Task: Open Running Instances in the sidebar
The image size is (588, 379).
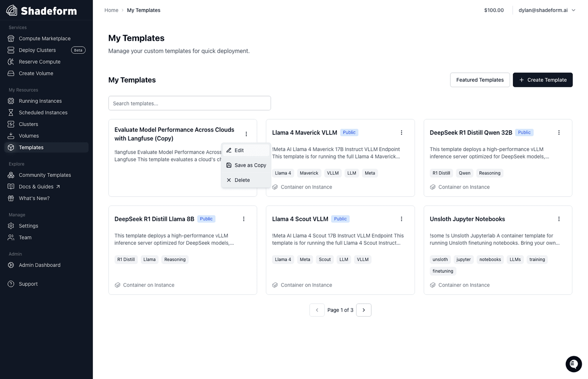Action: pyautogui.click(x=40, y=101)
